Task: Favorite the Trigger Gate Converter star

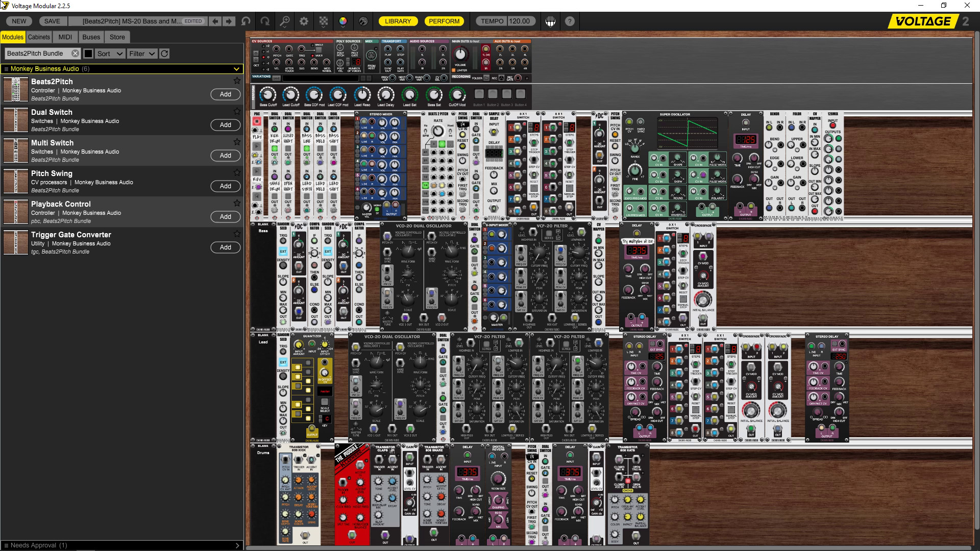Action: pyautogui.click(x=237, y=234)
